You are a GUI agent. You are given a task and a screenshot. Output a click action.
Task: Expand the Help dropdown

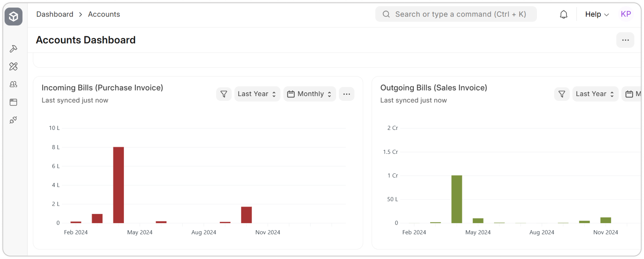[x=597, y=14]
